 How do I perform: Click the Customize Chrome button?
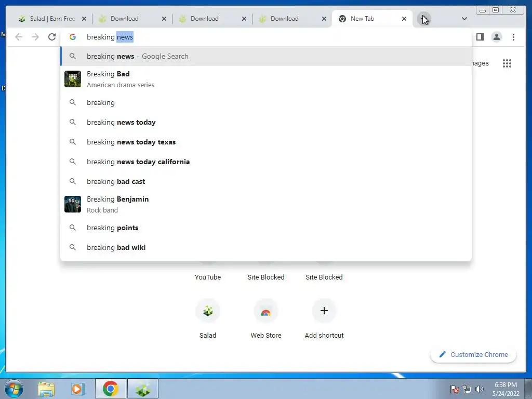[x=473, y=354]
